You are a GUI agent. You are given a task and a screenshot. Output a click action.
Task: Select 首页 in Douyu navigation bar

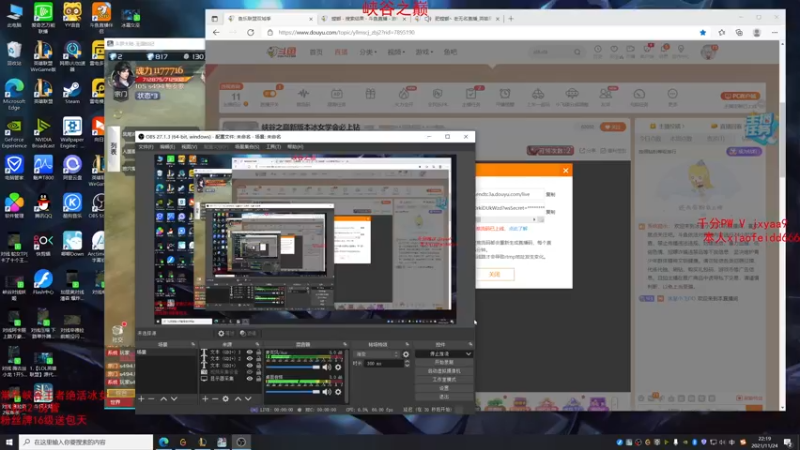coord(316,52)
